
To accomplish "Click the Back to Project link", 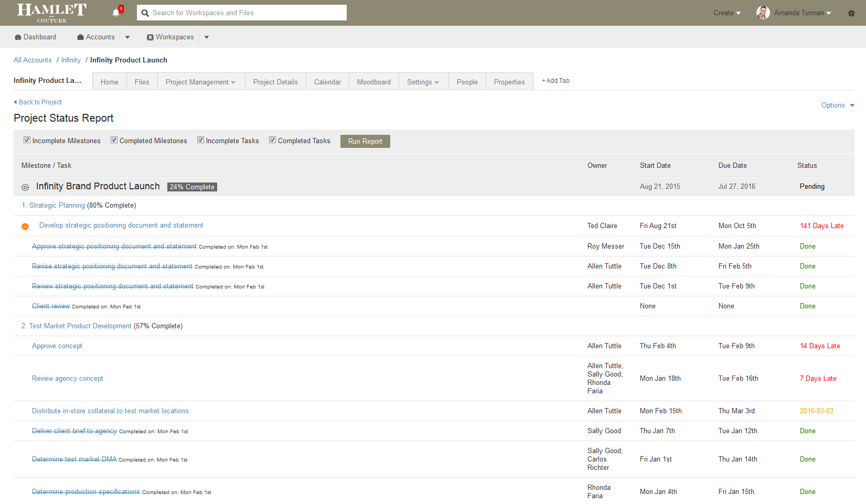I will coord(40,102).
